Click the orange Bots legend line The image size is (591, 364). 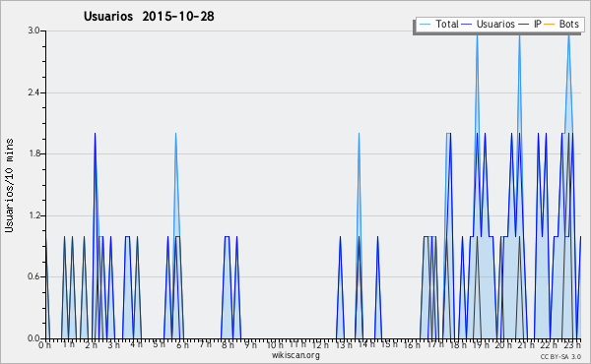(x=550, y=25)
